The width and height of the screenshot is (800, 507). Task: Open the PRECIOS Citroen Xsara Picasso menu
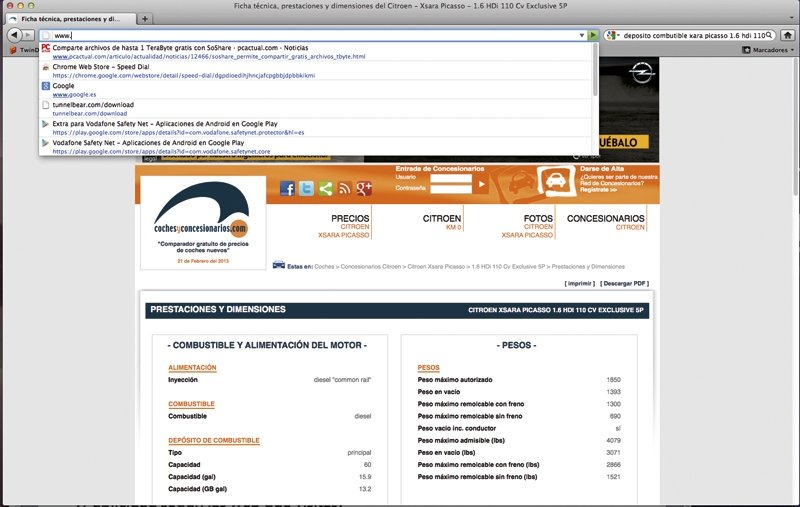344,226
